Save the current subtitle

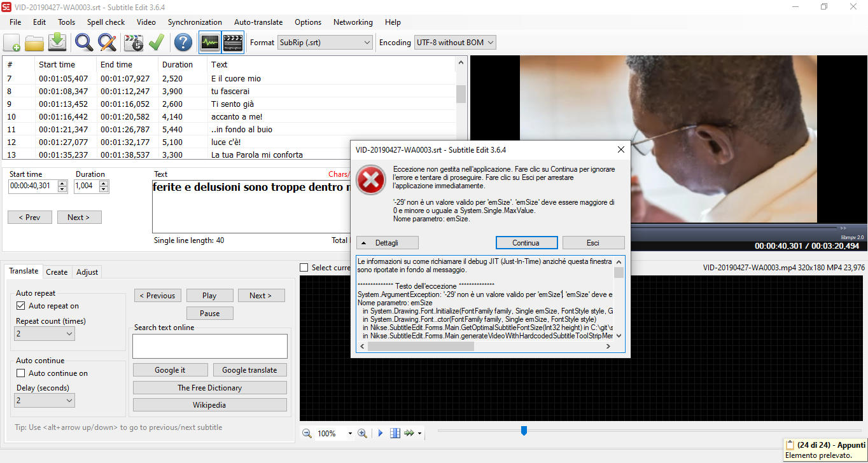point(57,43)
